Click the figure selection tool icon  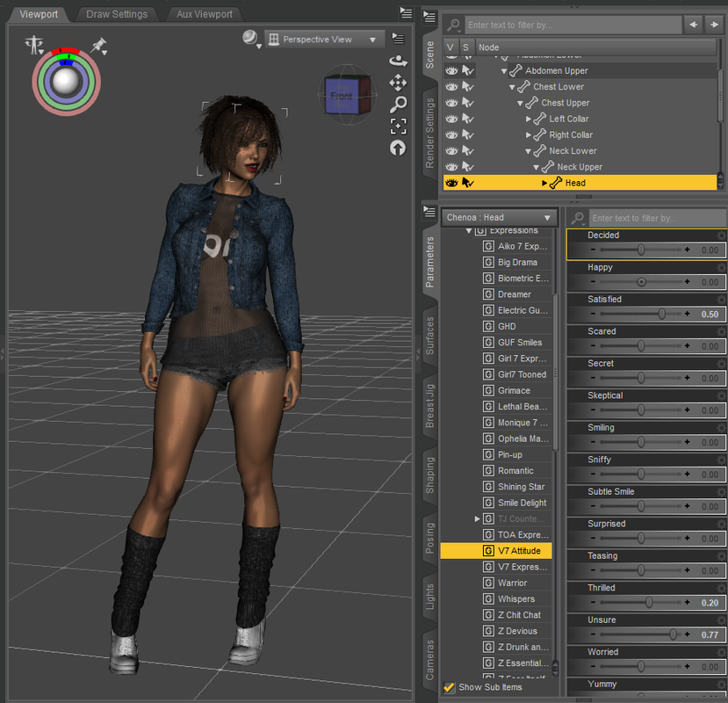point(34,45)
